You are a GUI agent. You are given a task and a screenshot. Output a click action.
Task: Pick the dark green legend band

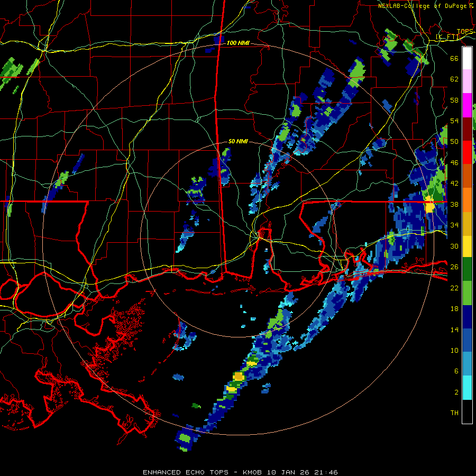point(467,269)
